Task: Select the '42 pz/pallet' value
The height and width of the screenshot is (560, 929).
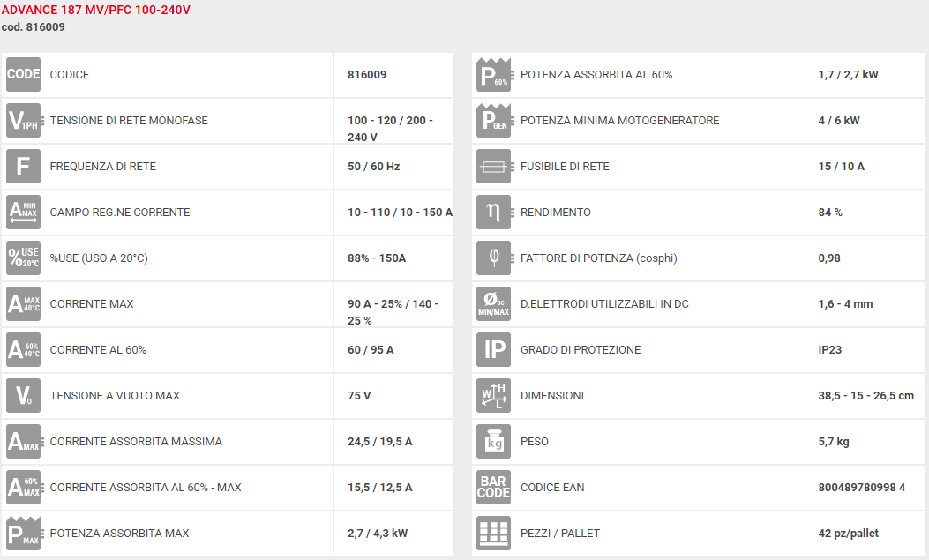Action: 849,534
